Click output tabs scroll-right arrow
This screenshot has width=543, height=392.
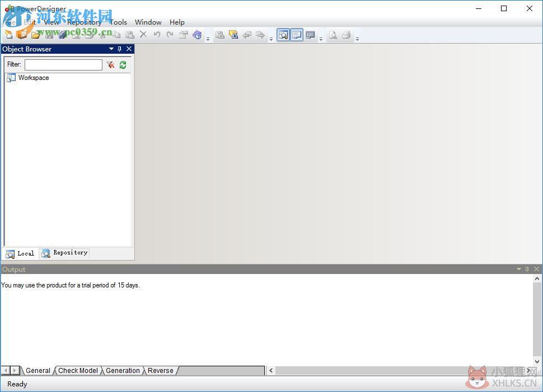[x=15, y=371]
